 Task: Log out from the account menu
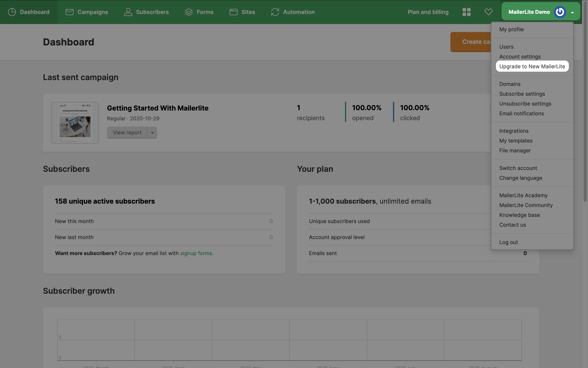508,242
